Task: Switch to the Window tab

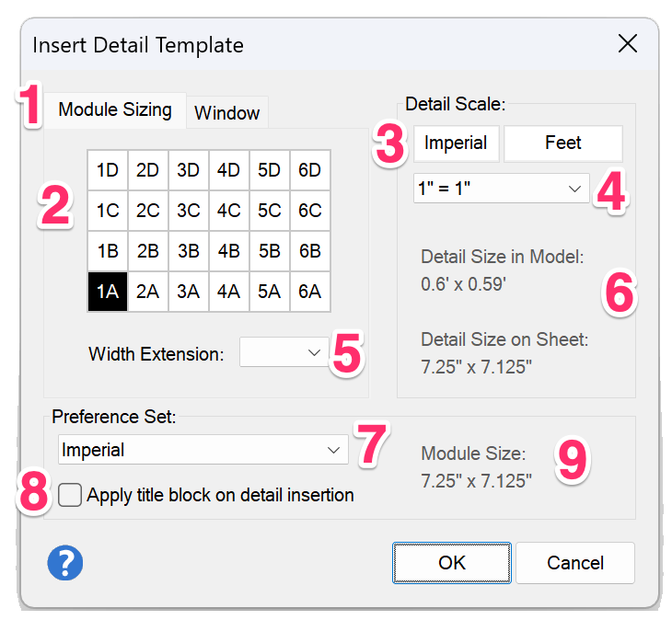Action: click(227, 113)
